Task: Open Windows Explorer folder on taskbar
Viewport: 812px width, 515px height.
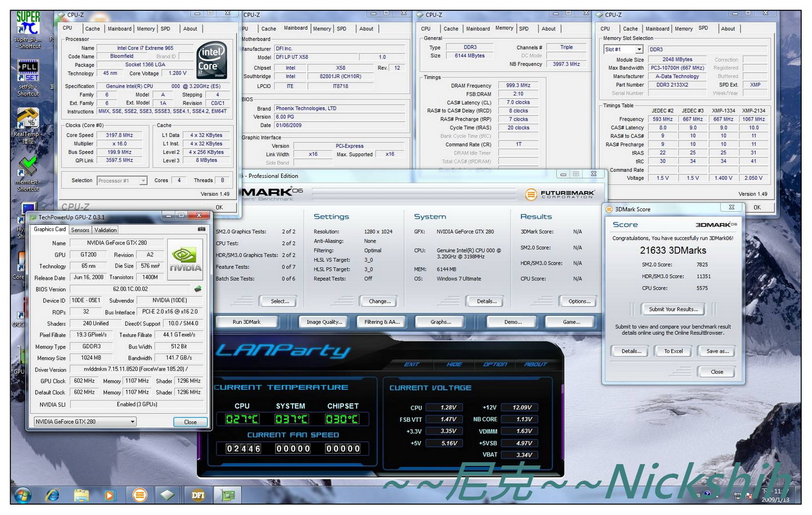Action: 81,494
